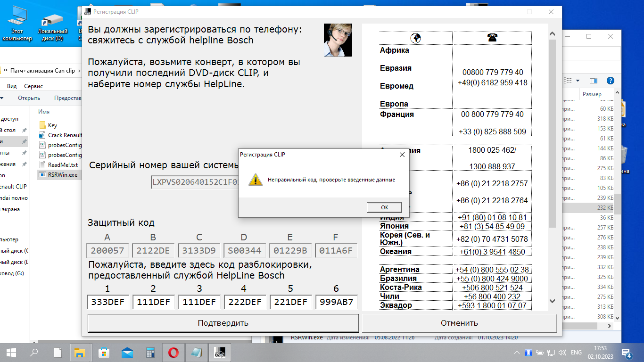This screenshot has height=362, width=644.
Task: Click the Windows Start button
Action: pyautogui.click(x=11, y=352)
